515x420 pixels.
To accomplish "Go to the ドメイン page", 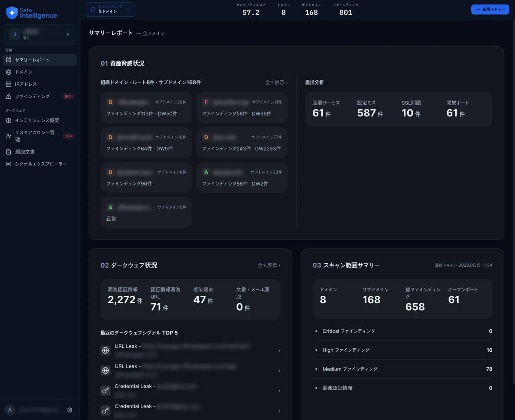I will [x=40, y=72].
